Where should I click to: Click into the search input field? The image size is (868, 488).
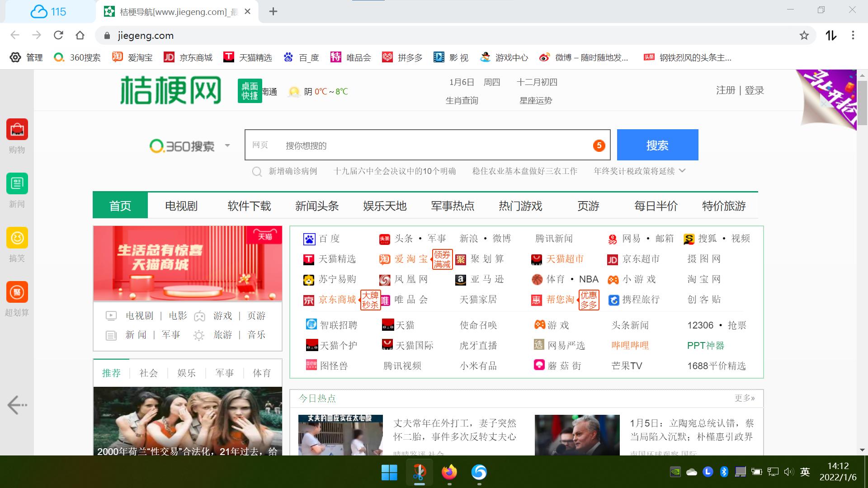tap(429, 145)
